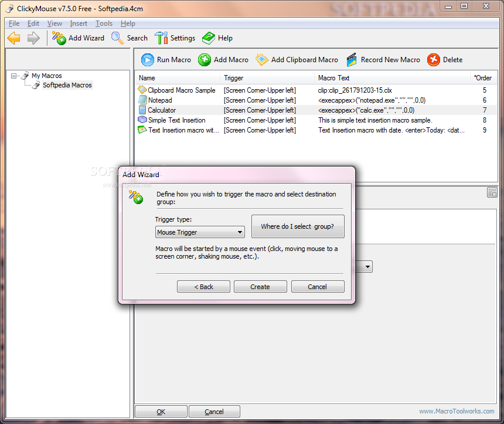Click the calc.exe execappex macro text
The width and height of the screenshot is (504, 424).
pyautogui.click(x=366, y=110)
